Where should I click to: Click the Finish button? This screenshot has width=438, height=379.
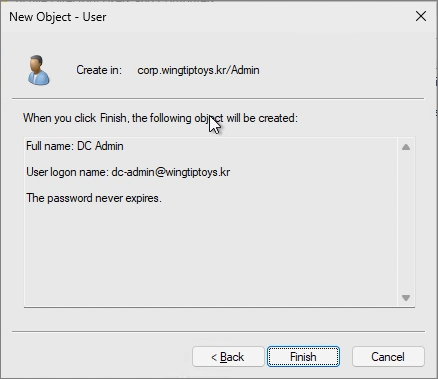pos(303,357)
